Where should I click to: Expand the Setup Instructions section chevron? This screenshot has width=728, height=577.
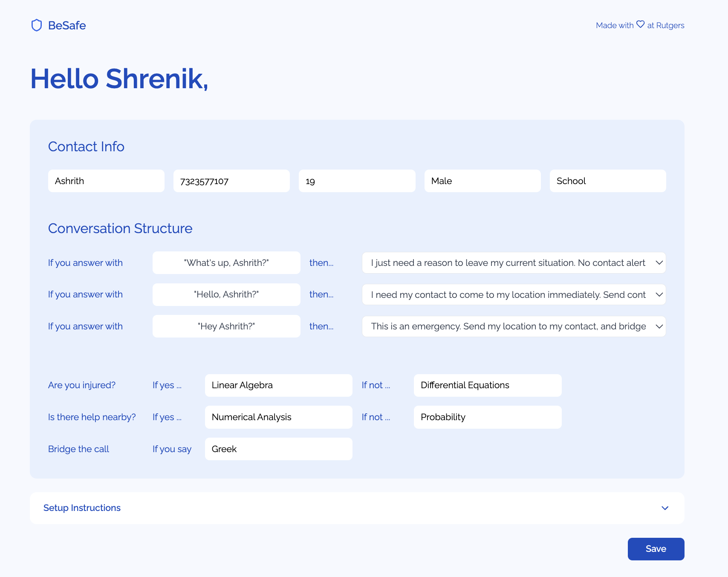pos(665,508)
